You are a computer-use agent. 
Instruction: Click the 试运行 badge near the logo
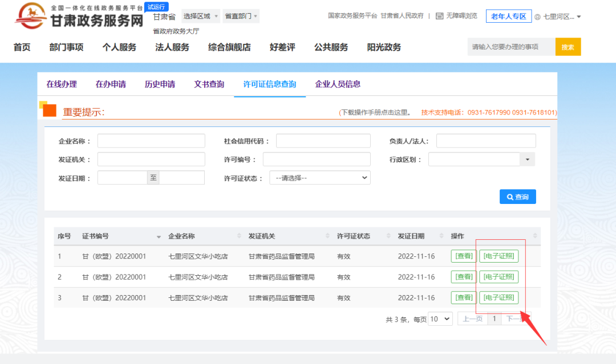[x=155, y=7]
